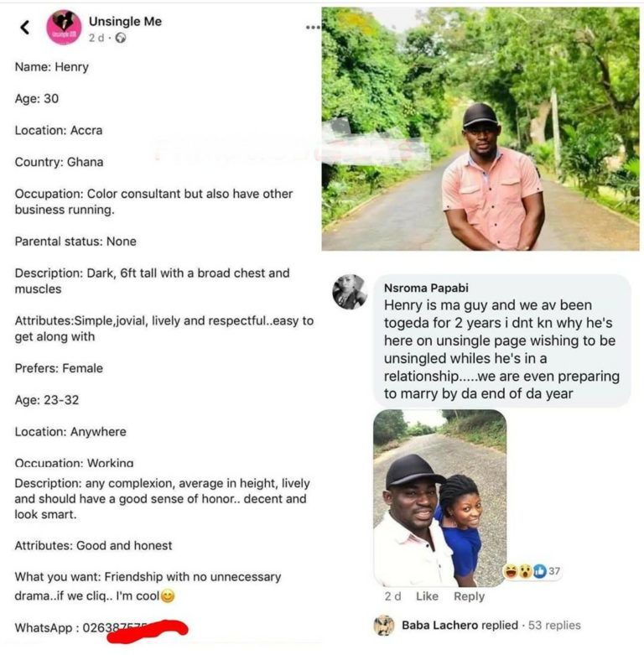Like Nsroma Papabi's comment

pos(427,596)
